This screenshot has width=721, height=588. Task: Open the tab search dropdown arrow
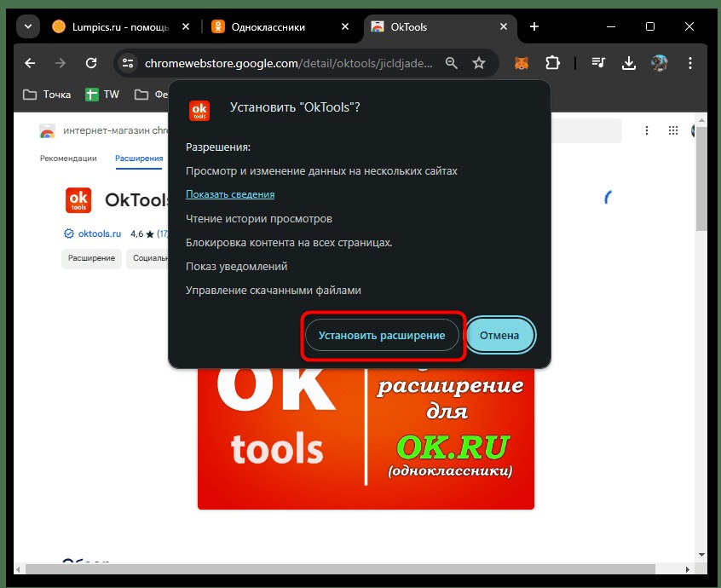(x=28, y=26)
